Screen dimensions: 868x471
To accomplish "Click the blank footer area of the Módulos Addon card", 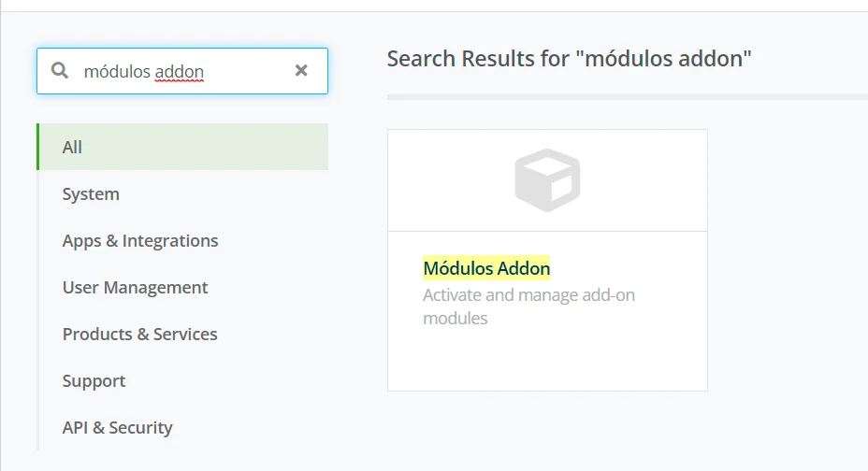I will click(547, 361).
